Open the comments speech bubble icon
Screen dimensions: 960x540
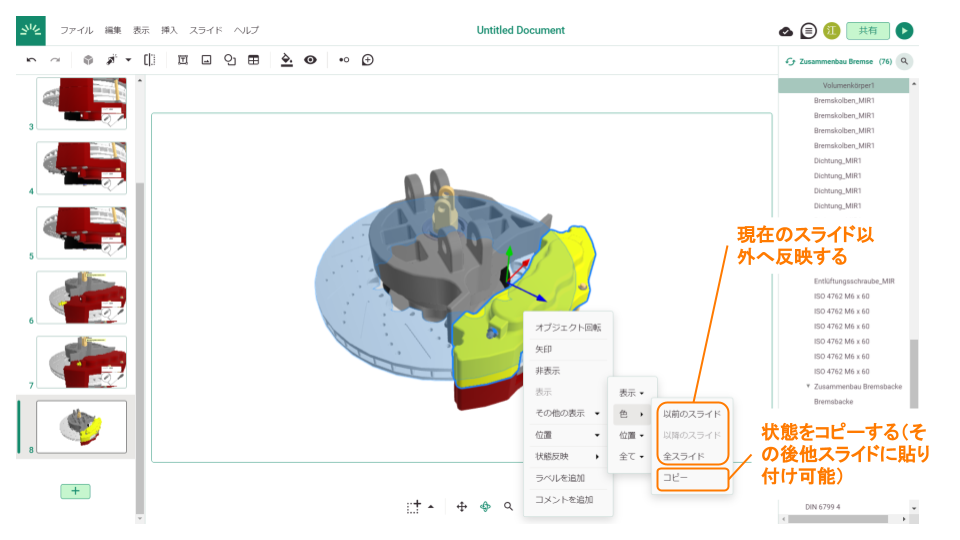pos(808,31)
